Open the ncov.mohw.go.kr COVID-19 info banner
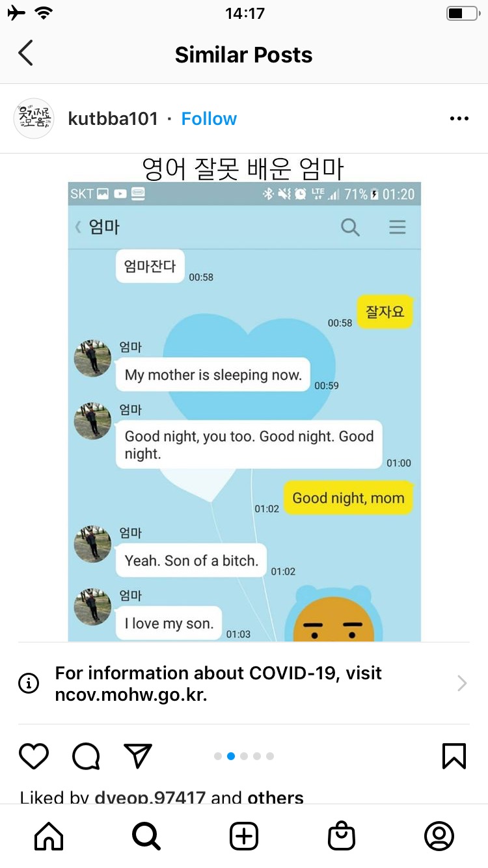Image resolution: width=488 pixels, height=868 pixels. [x=244, y=683]
